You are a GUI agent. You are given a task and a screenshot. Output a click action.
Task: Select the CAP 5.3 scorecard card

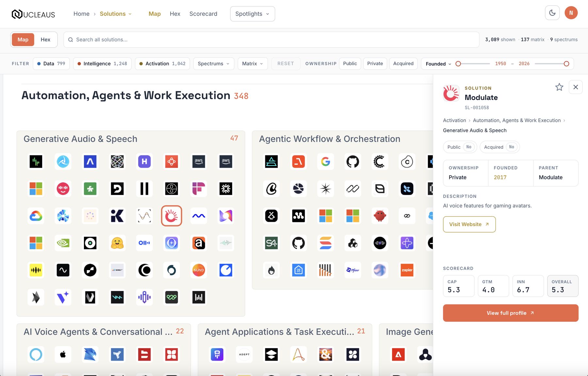click(x=459, y=286)
